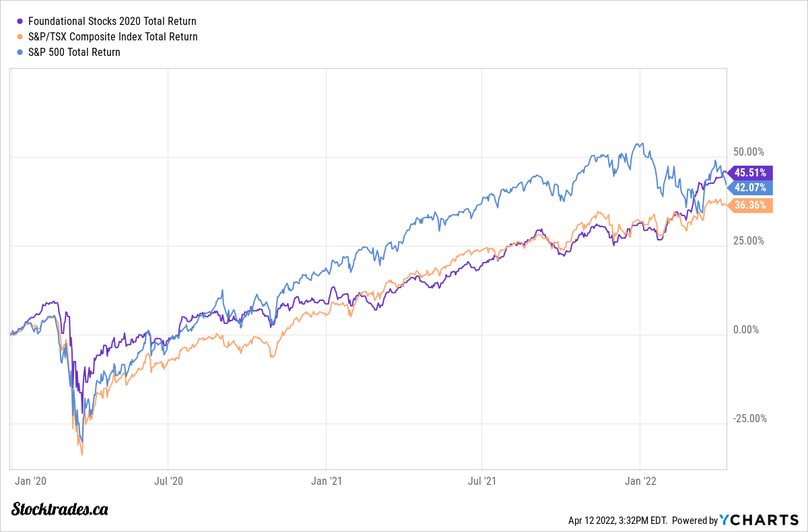
Task: Click the Jan '21 axis label
Action: (x=326, y=481)
